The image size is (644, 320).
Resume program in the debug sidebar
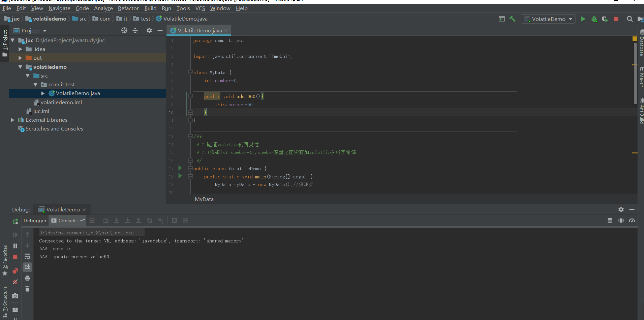(x=15, y=235)
